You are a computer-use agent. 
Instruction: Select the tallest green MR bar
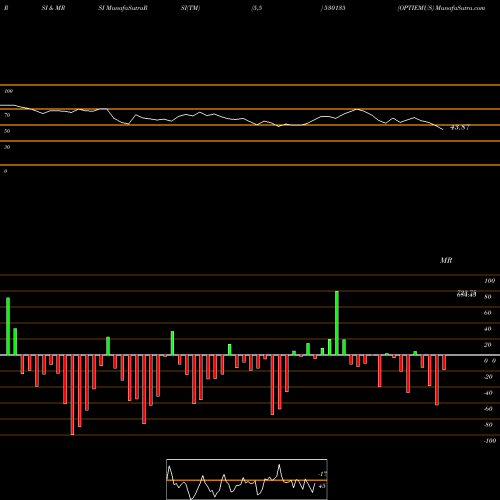[x=337, y=323]
